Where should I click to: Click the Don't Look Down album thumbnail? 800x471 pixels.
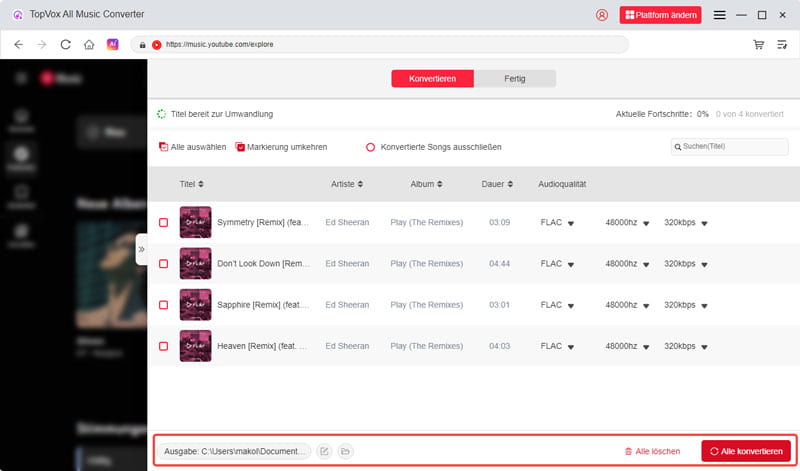tap(195, 263)
